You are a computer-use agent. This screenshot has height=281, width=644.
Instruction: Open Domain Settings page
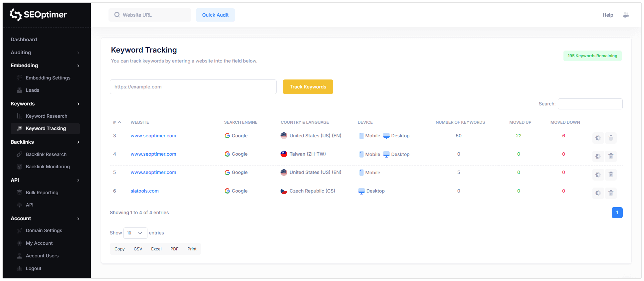coord(44,230)
